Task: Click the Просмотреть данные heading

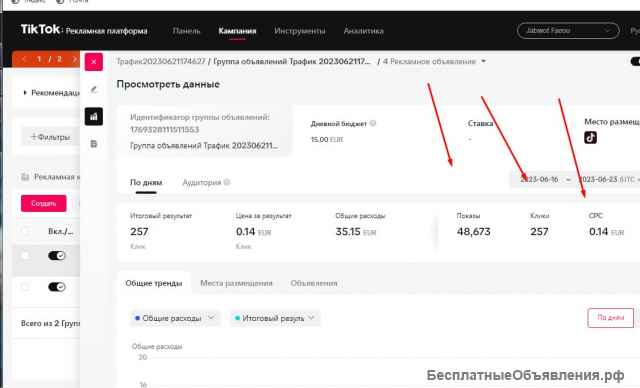Action: click(168, 84)
